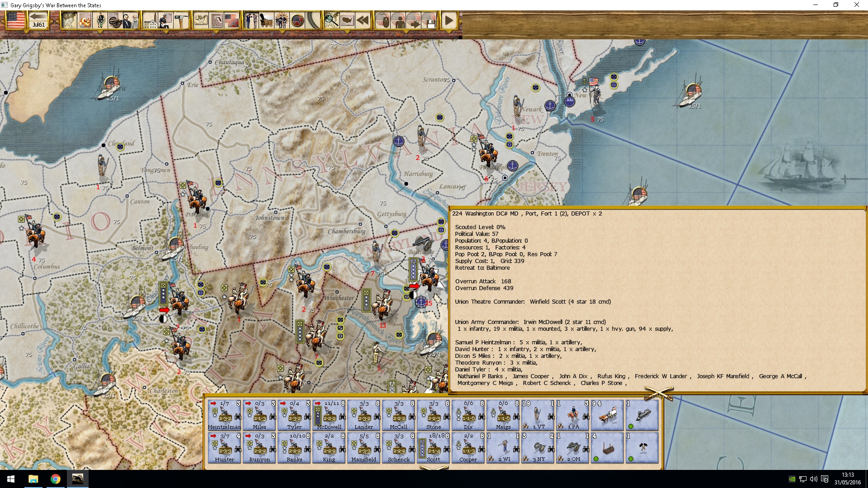The height and width of the screenshot is (488, 868).
Task: Close info panel via crossed sabers corner
Action: point(659,393)
